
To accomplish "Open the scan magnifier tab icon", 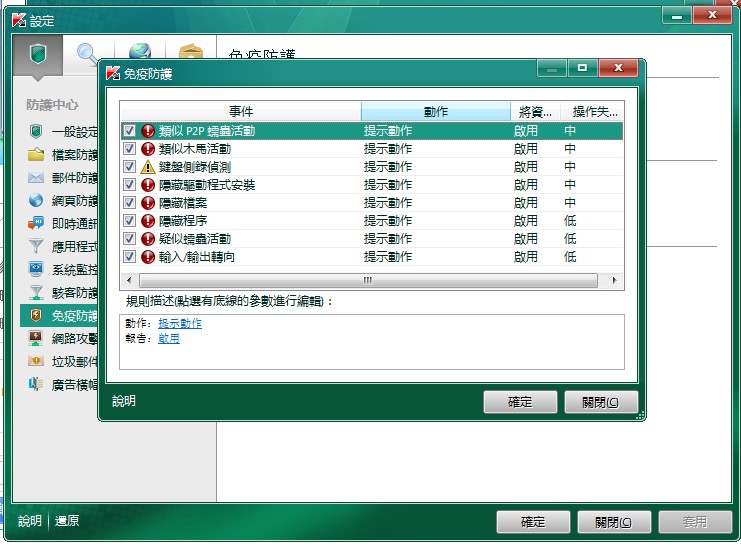I will (x=88, y=54).
